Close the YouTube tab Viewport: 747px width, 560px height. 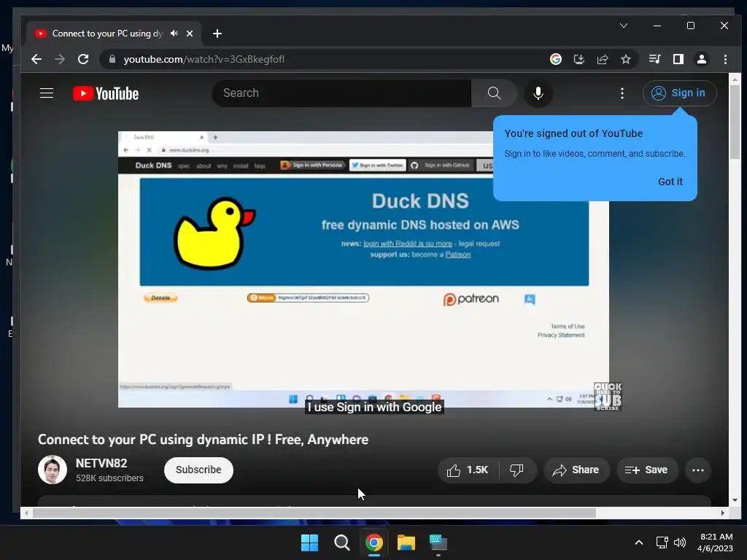(x=190, y=34)
